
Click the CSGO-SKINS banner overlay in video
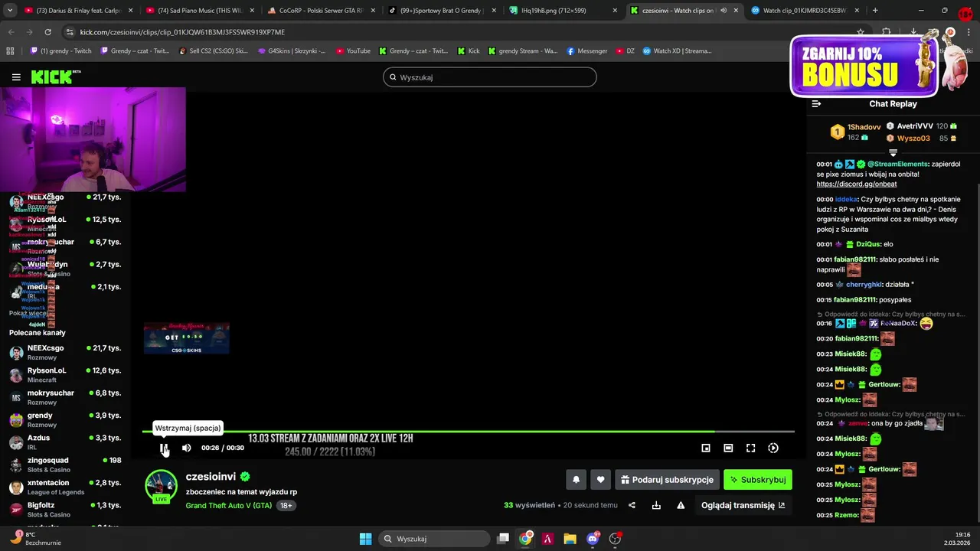coord(186,338)
